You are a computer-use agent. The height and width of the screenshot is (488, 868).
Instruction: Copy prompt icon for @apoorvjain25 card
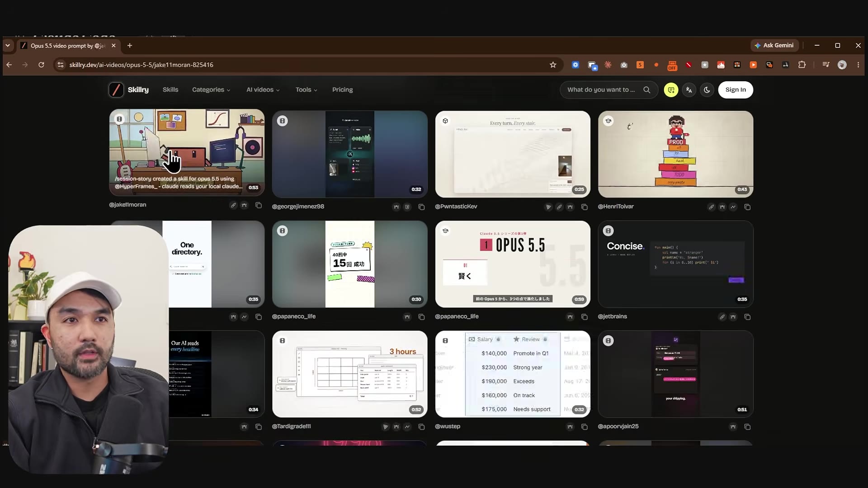(747, 427)
